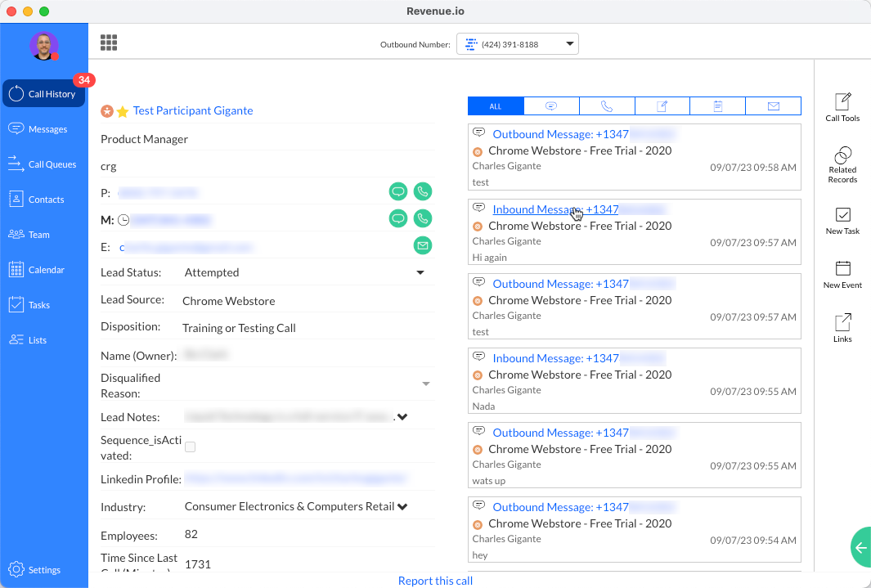Open the apps grid menu icon
This screenshot has height=588, width=871.
point(109,43)
